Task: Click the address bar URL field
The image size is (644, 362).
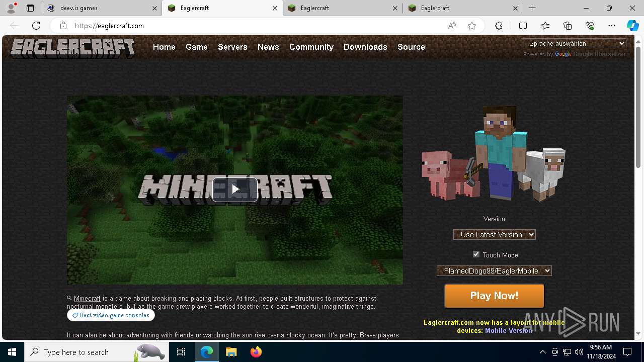Action: coord(257,26)
